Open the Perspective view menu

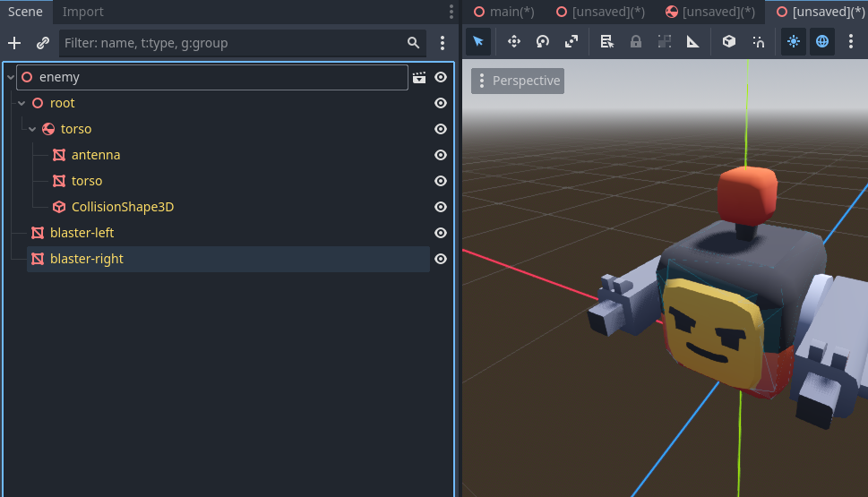[518, 81]
